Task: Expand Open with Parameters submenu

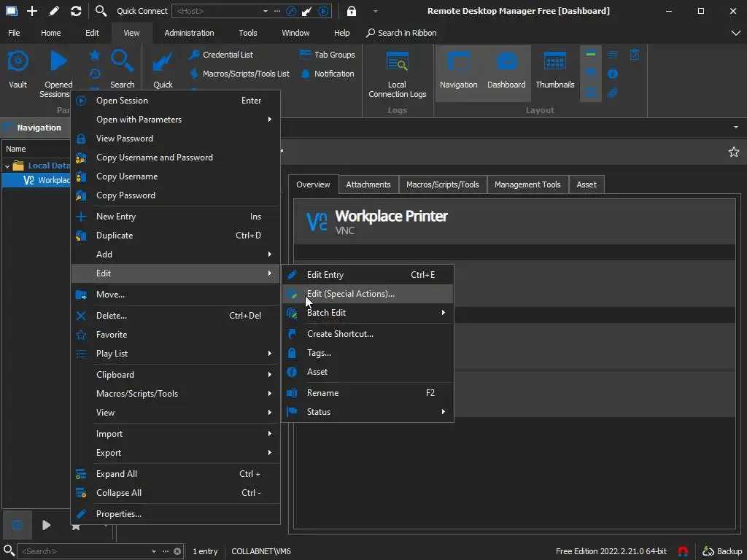Action: click(175, 120)
